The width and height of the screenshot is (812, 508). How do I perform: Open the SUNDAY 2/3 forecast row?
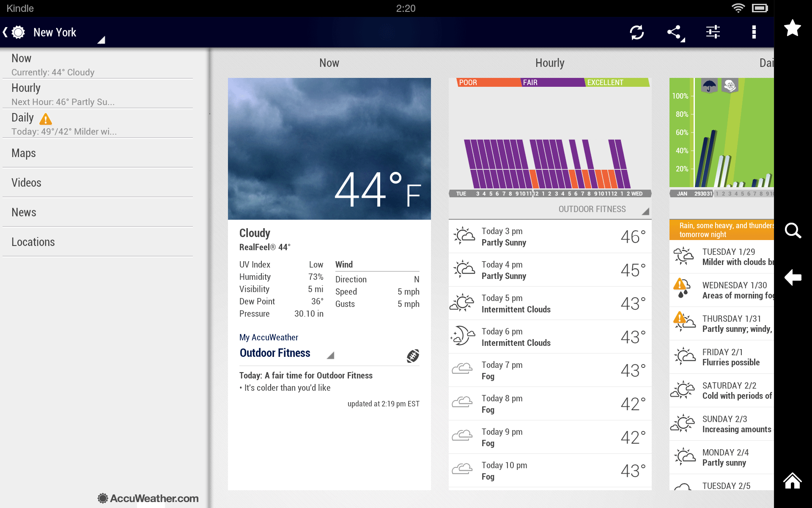721,424
